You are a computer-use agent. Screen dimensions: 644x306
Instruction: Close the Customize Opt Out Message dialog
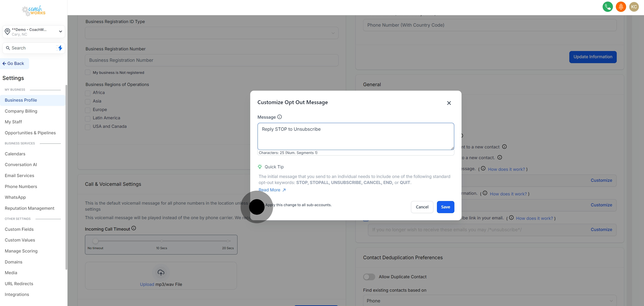[449, 103]
